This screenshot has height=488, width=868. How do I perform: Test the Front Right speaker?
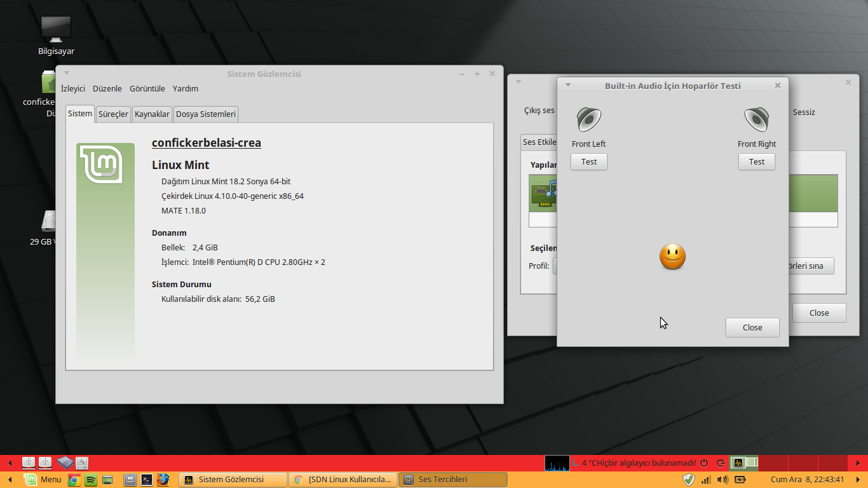pos(757,162)
